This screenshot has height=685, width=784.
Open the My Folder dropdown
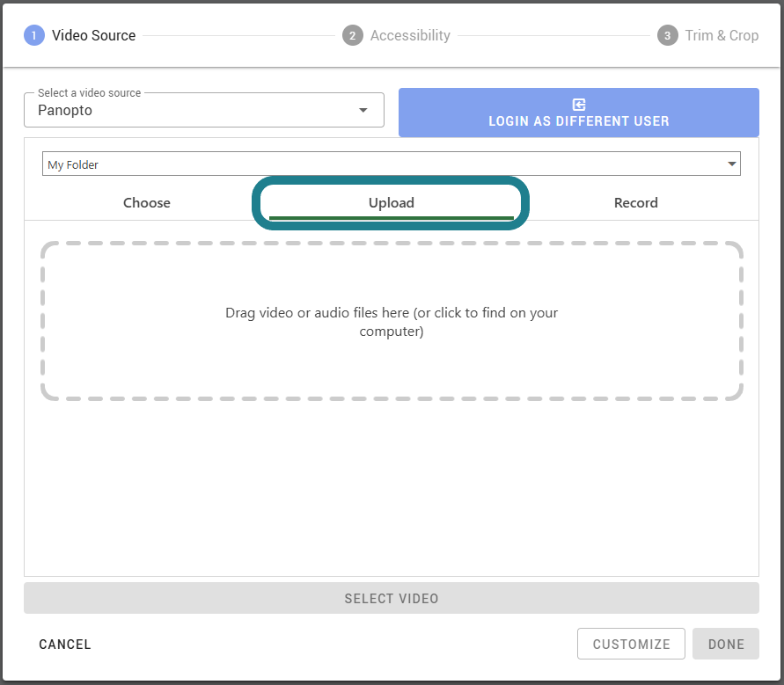pyautogui.click(x=391, y=164)
